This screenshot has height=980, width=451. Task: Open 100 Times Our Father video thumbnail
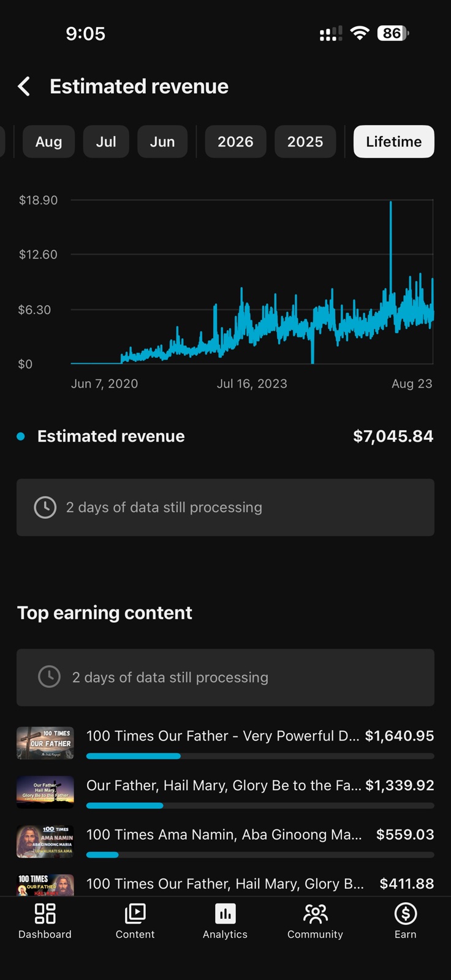tap(45, 743)
